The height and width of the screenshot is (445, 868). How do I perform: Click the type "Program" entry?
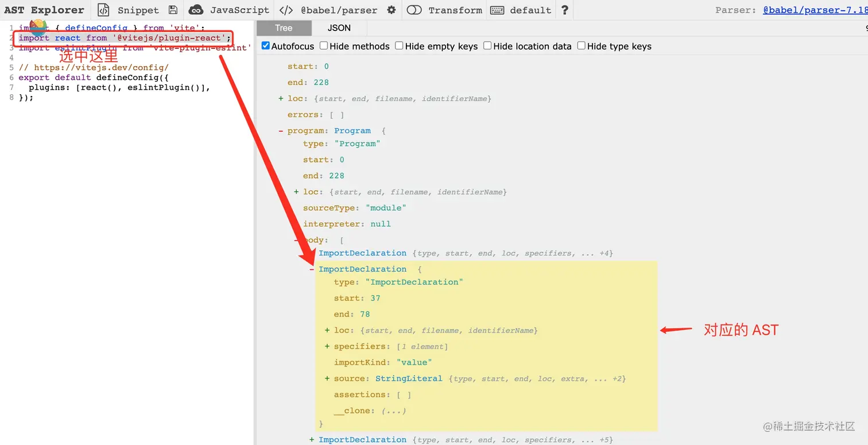[342, 144]
